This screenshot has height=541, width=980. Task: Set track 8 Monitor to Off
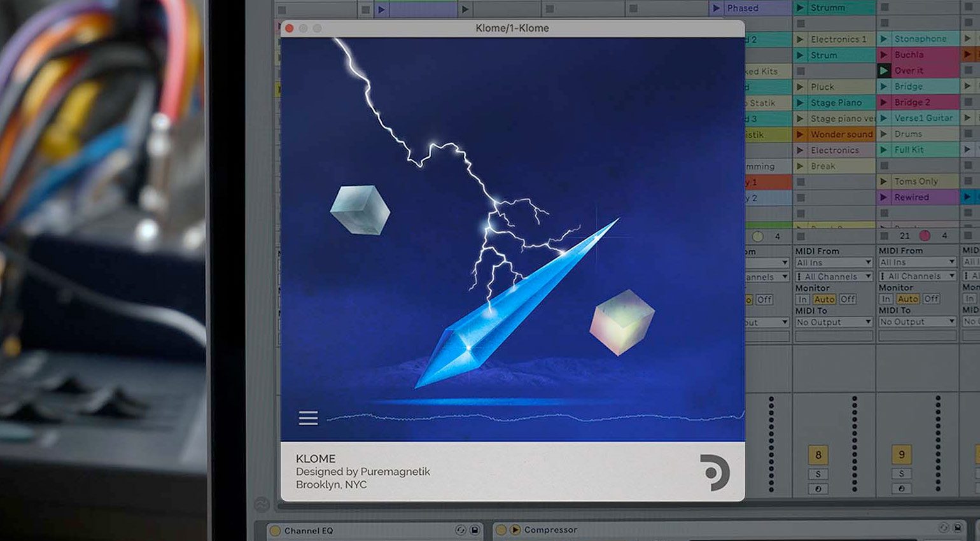(848, 299)
